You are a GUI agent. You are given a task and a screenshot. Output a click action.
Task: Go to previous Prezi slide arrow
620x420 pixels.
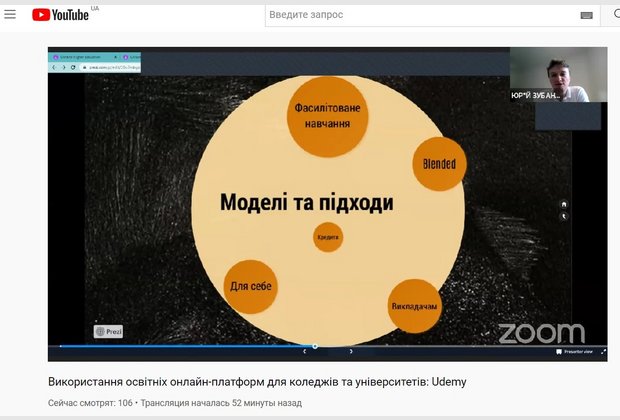click(x=305, y=352)
